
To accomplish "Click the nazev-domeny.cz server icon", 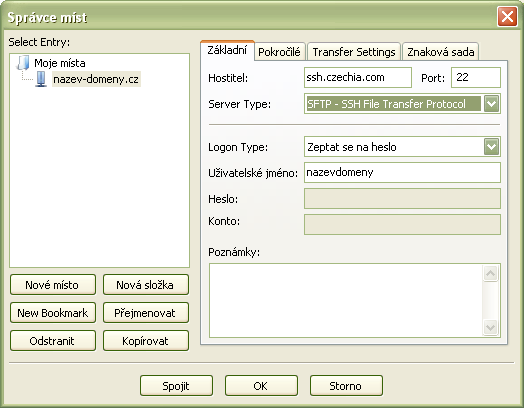I will coord(41,79).
